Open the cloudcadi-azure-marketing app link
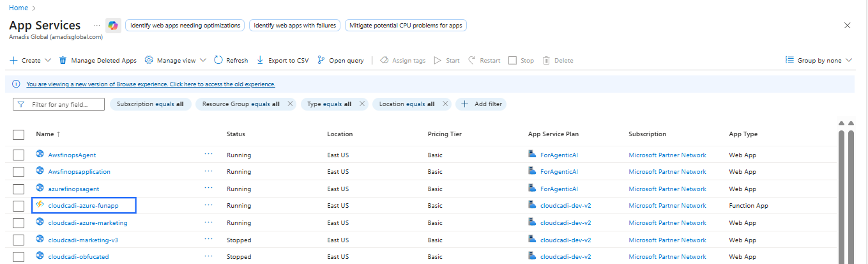Image resolution: width=868 pixels, height=264 pixels. coord(88,223)
